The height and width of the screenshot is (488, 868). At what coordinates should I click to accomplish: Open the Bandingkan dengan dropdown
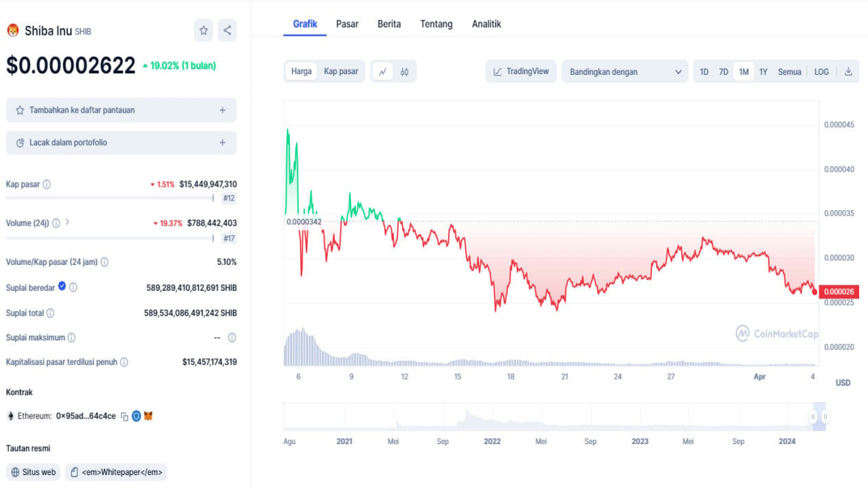(624, 71)
